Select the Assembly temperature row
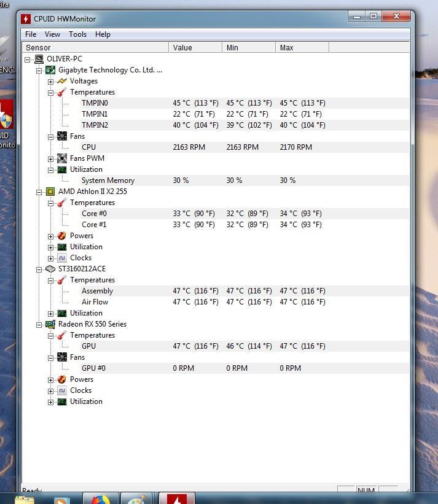Viewport: 438px width, 504px height. click(x=216, y=291)
